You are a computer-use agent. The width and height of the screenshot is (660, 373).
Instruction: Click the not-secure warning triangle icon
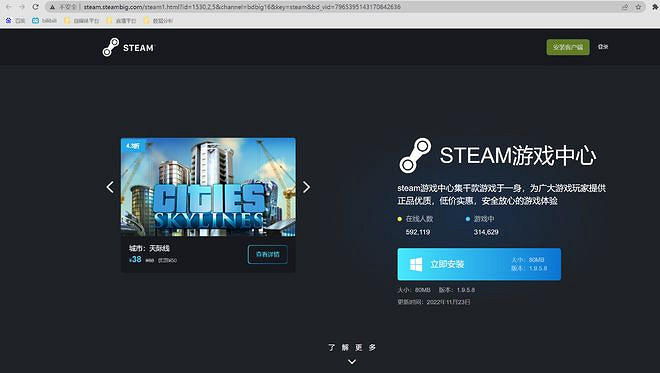(52, 7)
